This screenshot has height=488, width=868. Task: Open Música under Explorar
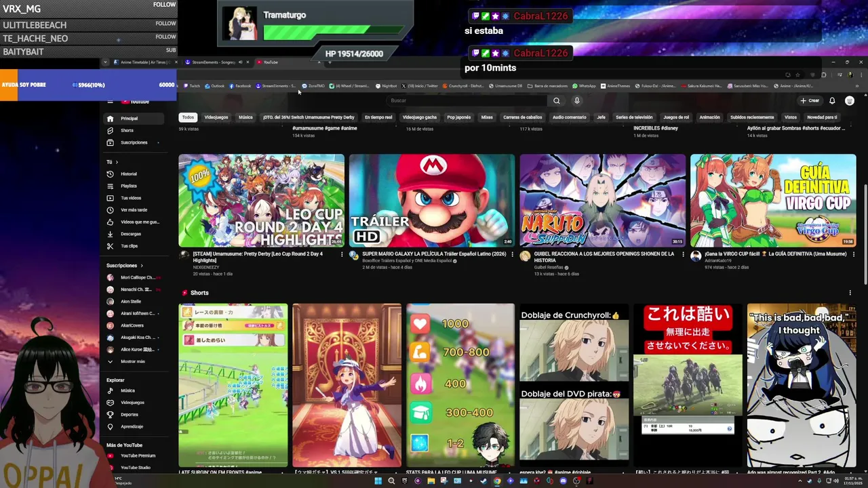click(x=134, y=390)
